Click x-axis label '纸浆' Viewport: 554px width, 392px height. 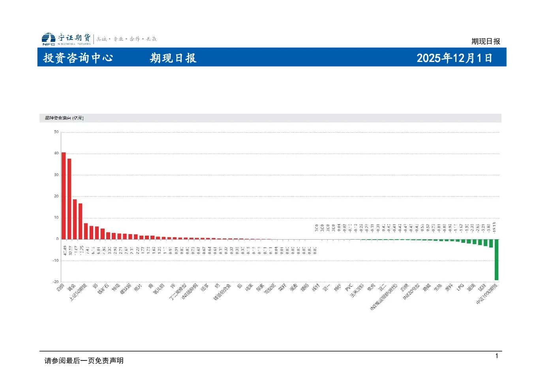pos(205,287)
